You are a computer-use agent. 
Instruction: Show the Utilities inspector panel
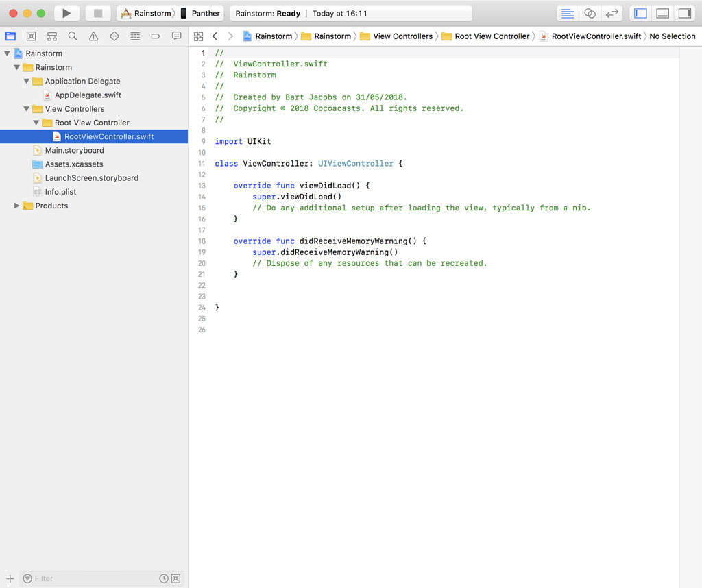(686, 12)
